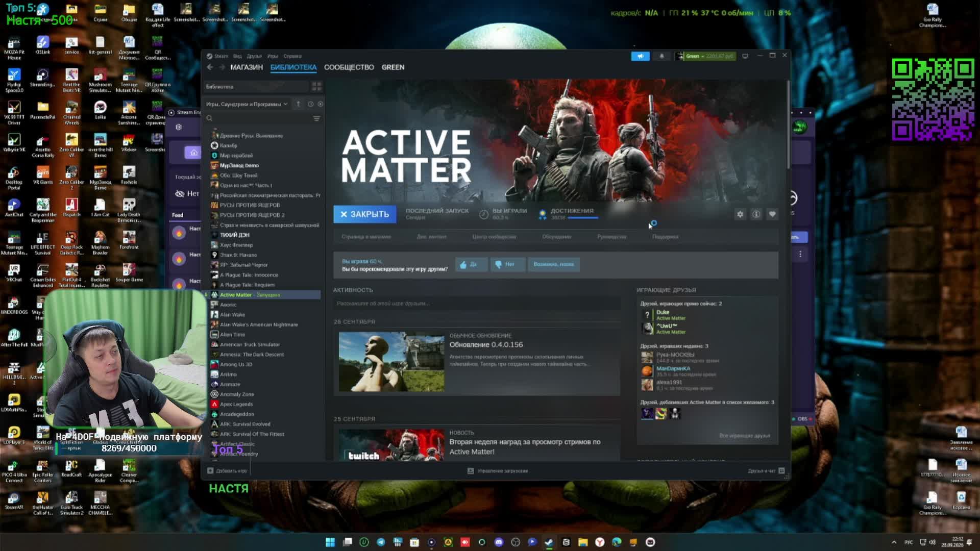980x551 pixels.
Task: Click the download management icon
Action: pyautogui.click(x=471, y=471)
